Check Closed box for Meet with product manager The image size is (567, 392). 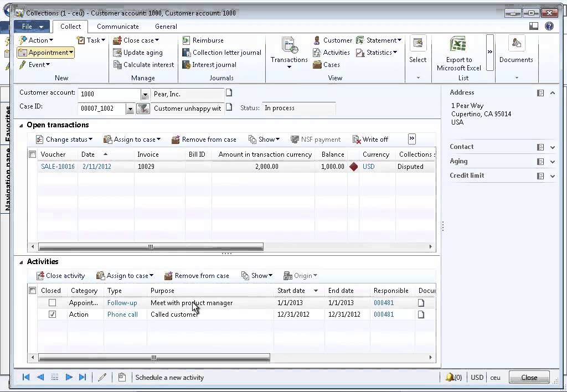click(x=53, y=303)
